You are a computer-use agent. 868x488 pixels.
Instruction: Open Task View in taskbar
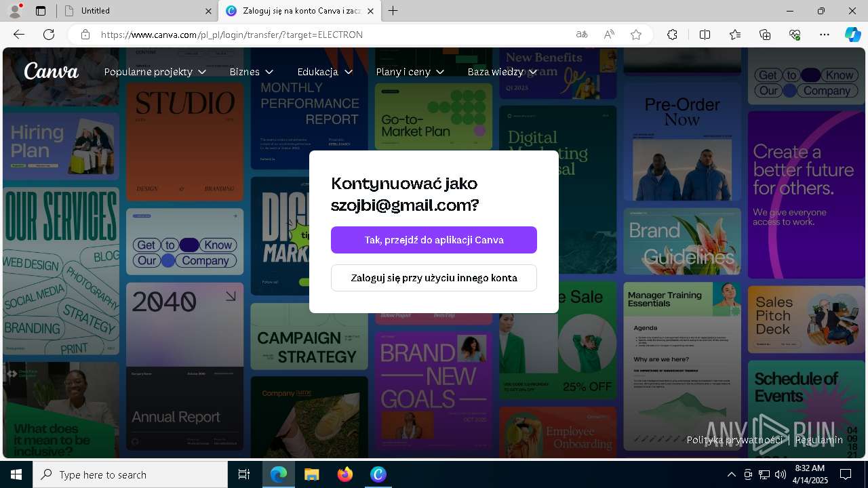244,474
